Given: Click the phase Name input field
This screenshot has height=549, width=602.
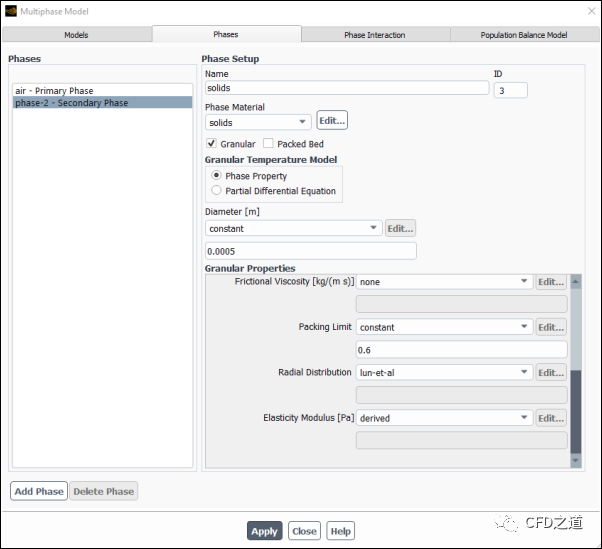Looking at the screenshot, I should (346, 89).
